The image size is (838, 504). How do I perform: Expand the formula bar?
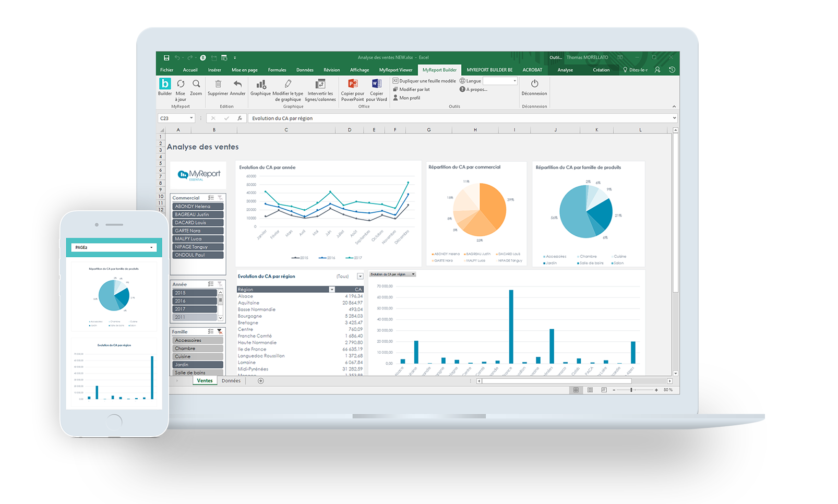coord(674,118)
